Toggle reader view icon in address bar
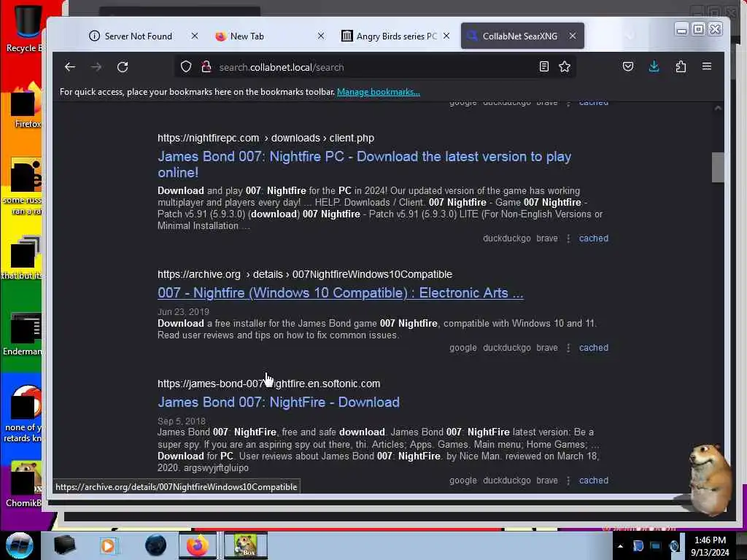The image size is (747, 560). tap(543, 66)
